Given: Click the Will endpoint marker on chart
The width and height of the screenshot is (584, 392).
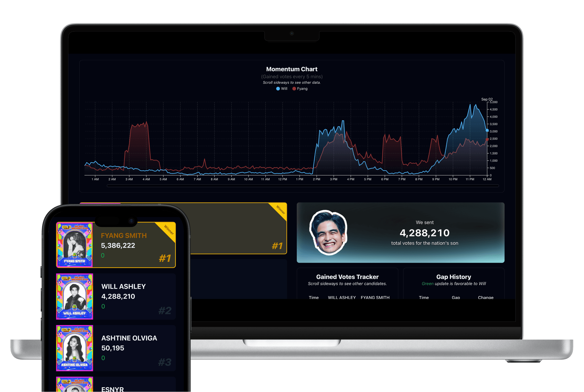Looking at the screenshot, I should (x=487, y=130).
